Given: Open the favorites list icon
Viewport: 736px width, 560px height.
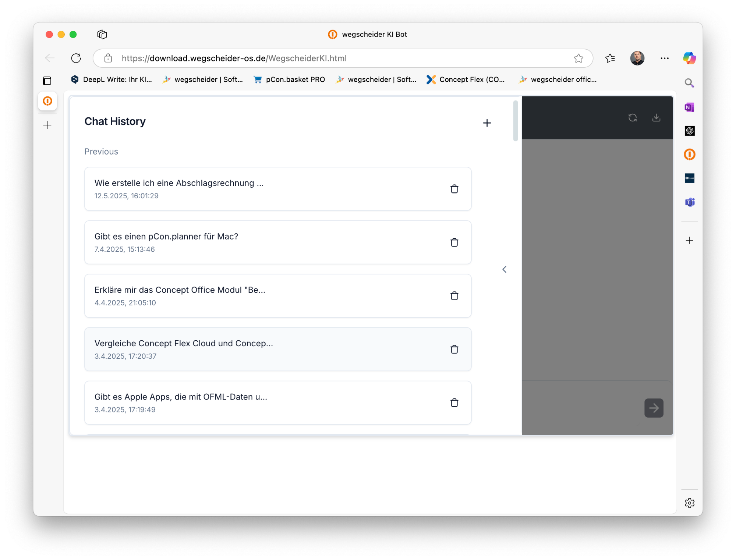Looking at the screenshot, I should pos(610,58).
